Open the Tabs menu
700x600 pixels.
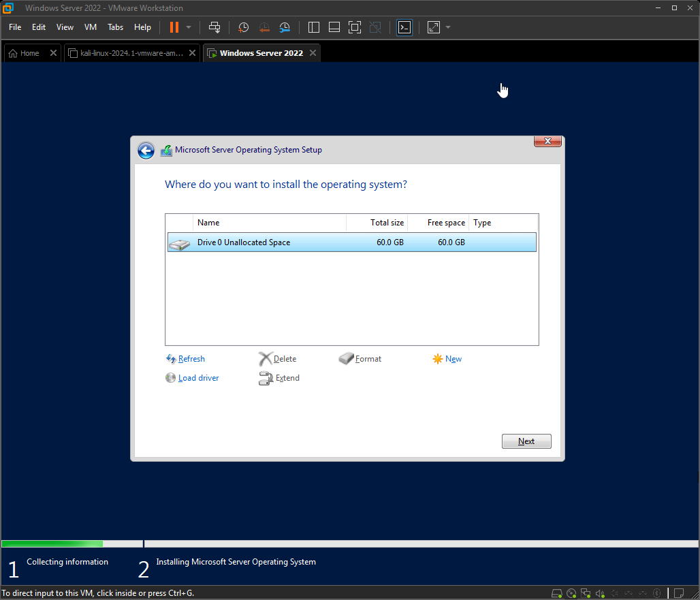coord(116,27)
